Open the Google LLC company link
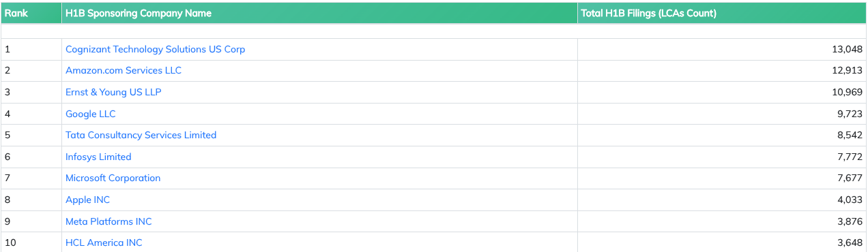 point(91,114)
